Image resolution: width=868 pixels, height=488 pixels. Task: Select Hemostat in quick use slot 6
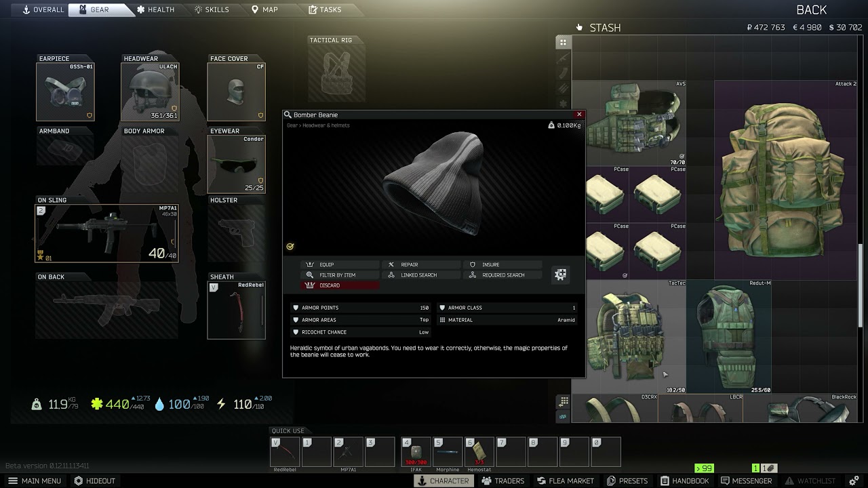coord(479,452)
